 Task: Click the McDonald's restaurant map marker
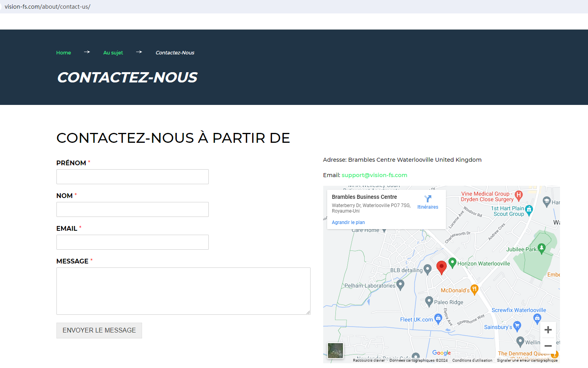474,289
